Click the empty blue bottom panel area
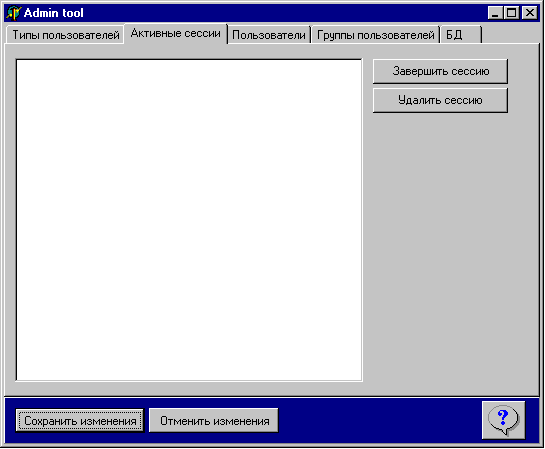 tap(379, 421)
